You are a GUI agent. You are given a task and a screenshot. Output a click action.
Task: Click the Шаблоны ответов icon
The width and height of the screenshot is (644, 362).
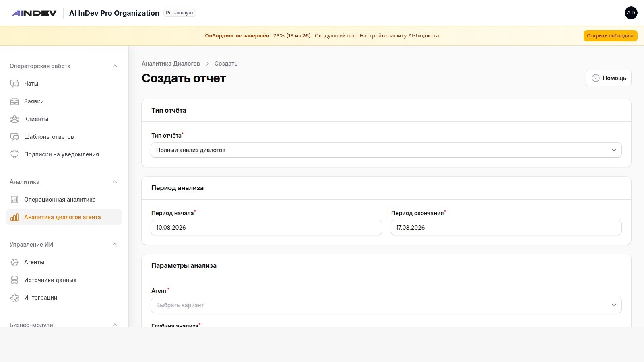14,137
